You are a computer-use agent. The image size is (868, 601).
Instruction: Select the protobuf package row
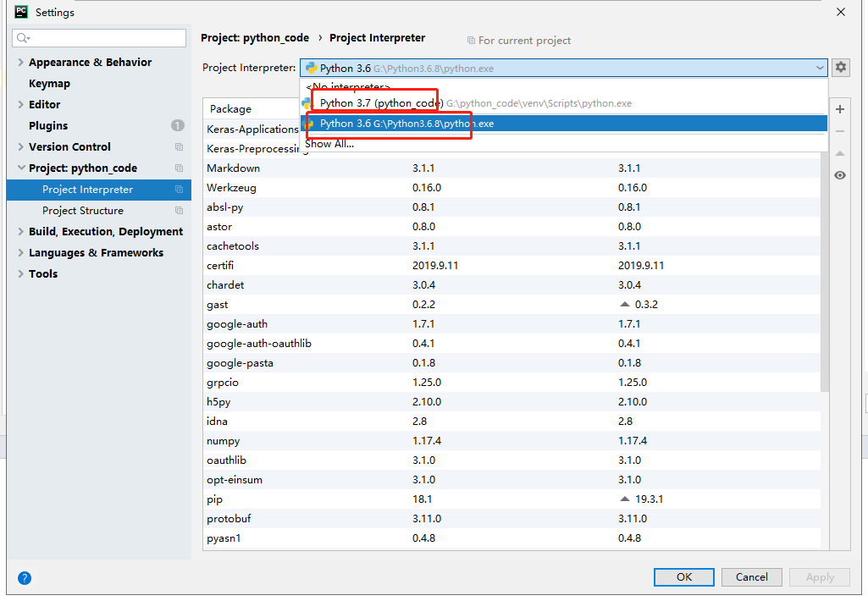tap(511, 519)
